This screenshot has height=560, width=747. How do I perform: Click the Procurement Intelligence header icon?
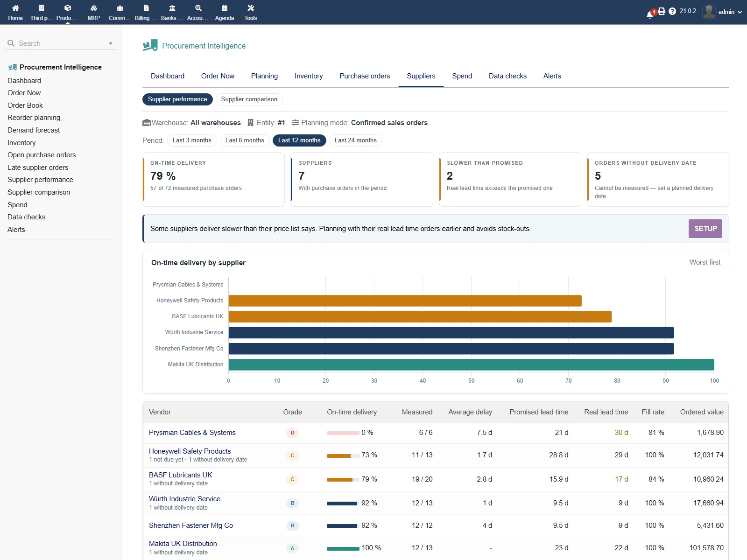(150, 45)
